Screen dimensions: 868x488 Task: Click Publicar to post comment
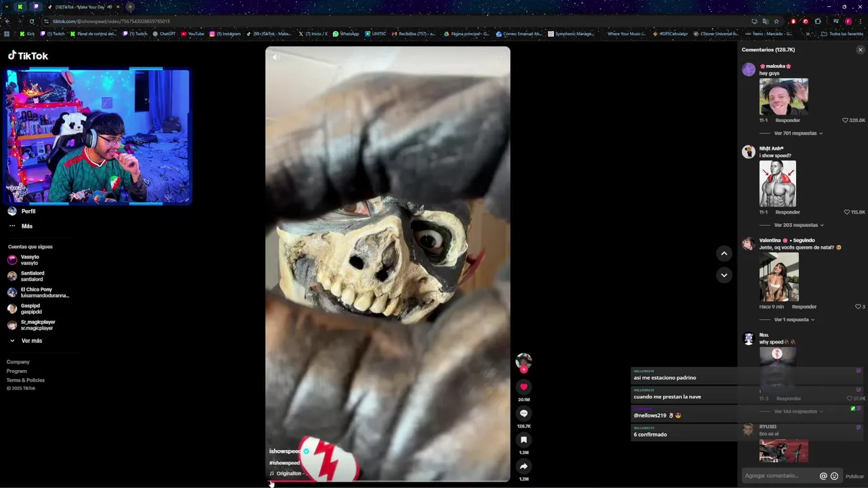click(x=854, y=476)
